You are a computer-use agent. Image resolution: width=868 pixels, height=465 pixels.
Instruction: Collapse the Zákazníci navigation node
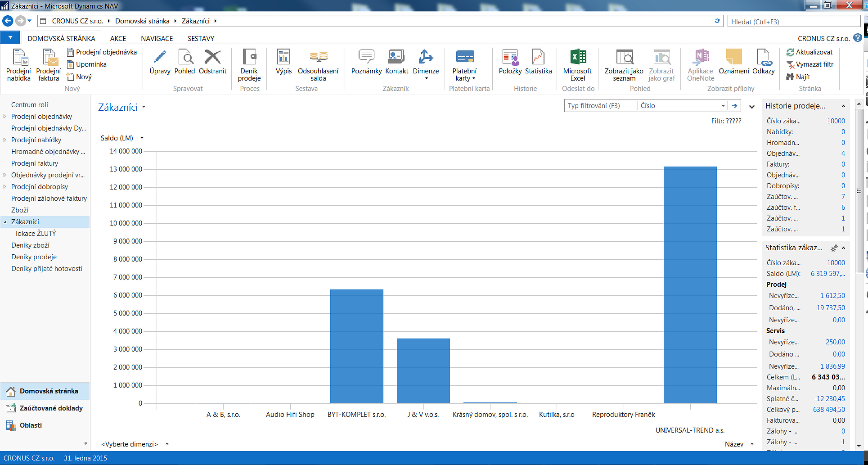tap(5, 222)
